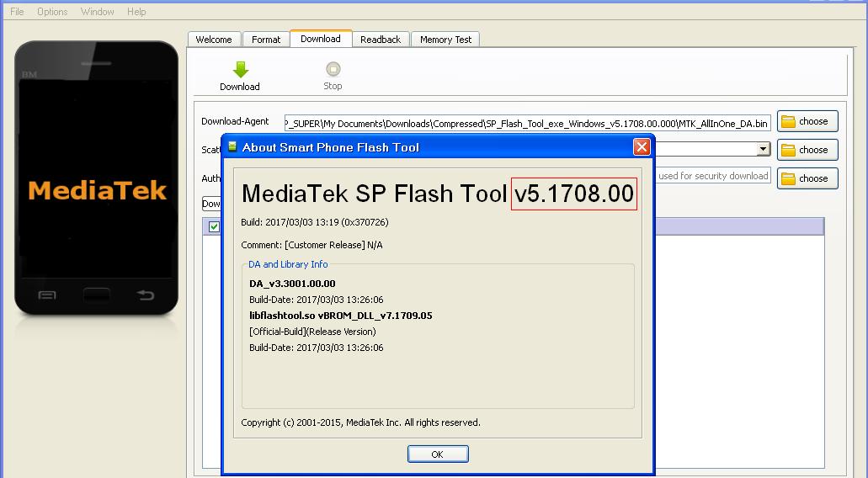Click the phone's menu key icon

47,295
